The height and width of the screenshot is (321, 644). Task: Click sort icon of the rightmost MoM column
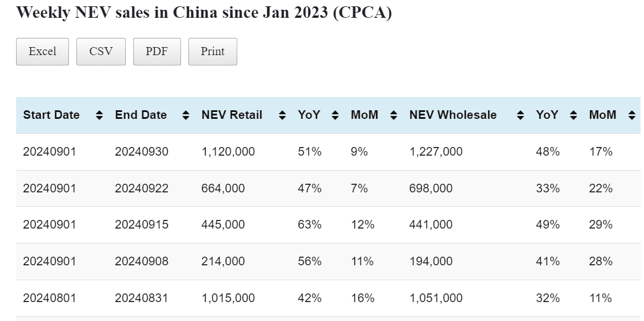click(x=632, y=115)
